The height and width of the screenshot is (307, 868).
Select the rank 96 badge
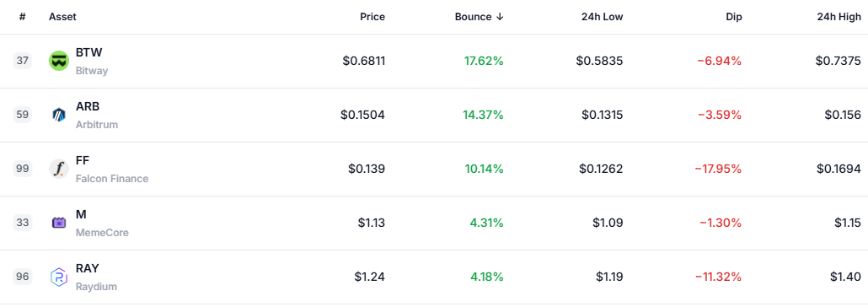pyautogui.click(x=23, y=276)
